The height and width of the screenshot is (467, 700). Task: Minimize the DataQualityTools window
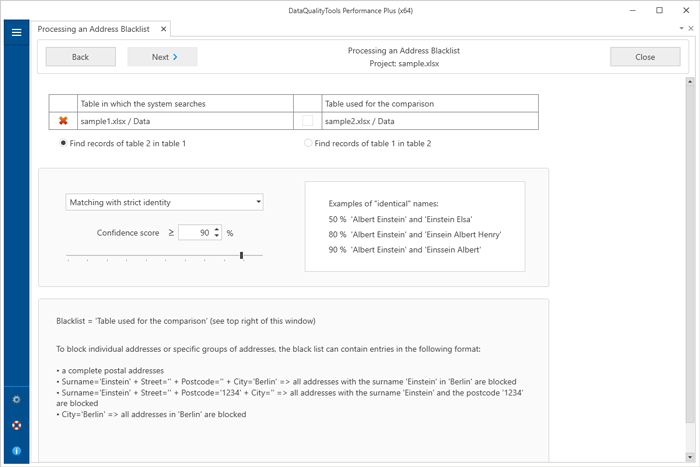pyautogui.click(x=633, y=10)
